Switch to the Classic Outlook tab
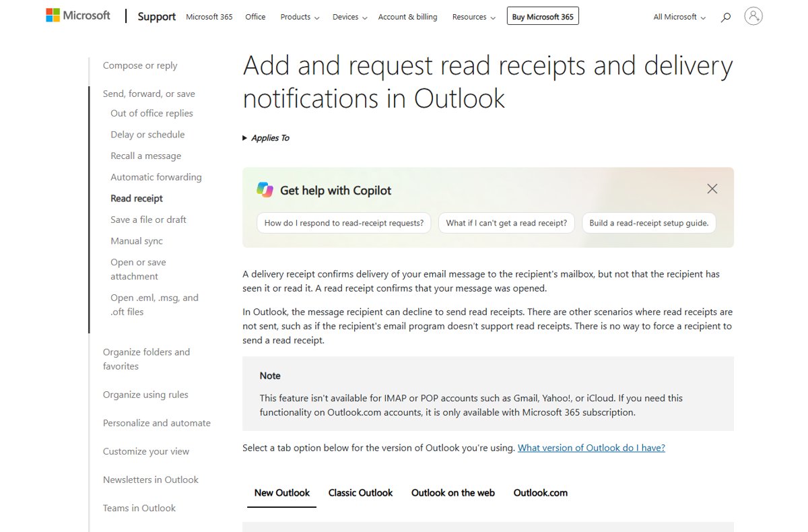Image resolution: width=808 pixels, height=532 pixels. point(360,493)
